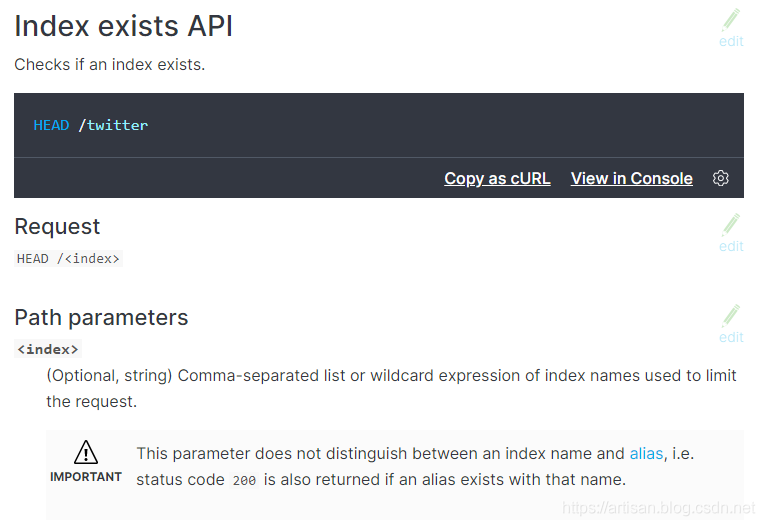Click the IMPORTANT label text
Image resolution: width=765 pixels, height=526 pixels.
tap(86, 477)
